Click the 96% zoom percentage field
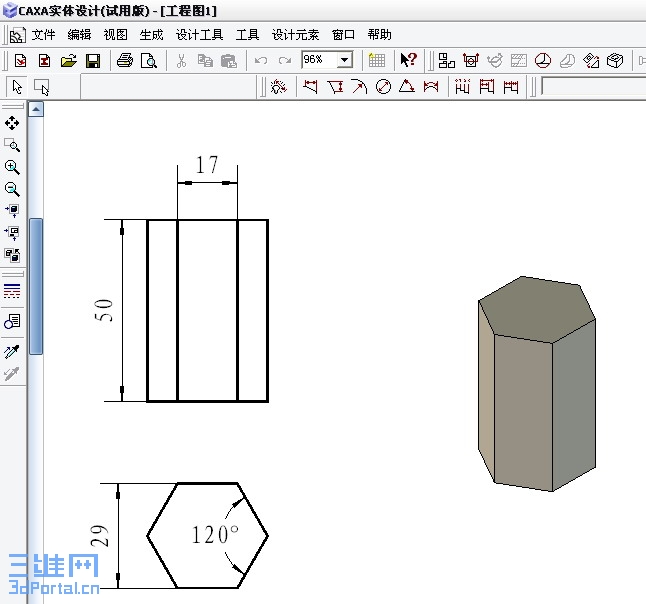646x604 pixels. [319, 60]
